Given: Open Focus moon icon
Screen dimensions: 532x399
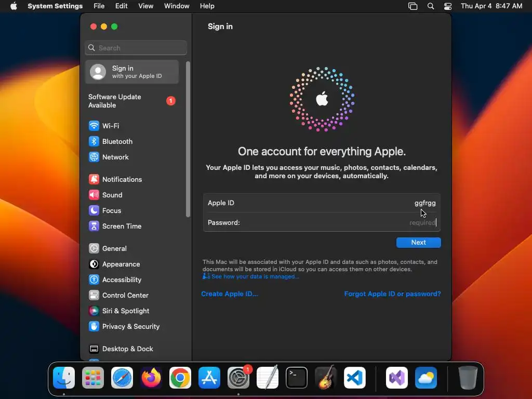Looking at the screenshot, I should pyautogui.click(x=94, y=211).
